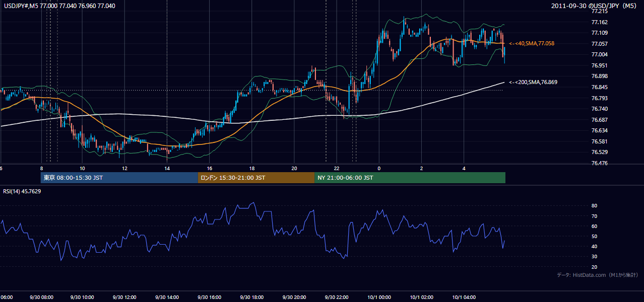Click the '9/30 16:00' bottom time label
This screenshot has height=302, width=644.
tap(210, 297)
